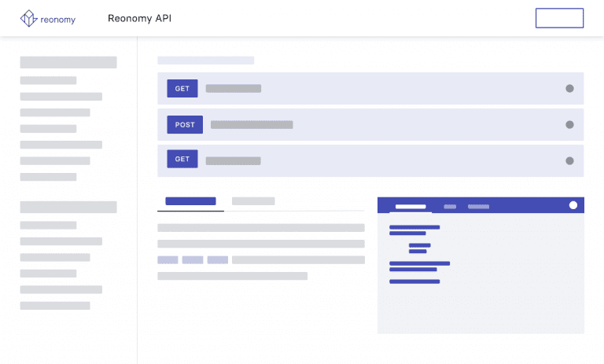Expand the top GET endpoint row
Viewport: 604px width, 364px height.
233,89
